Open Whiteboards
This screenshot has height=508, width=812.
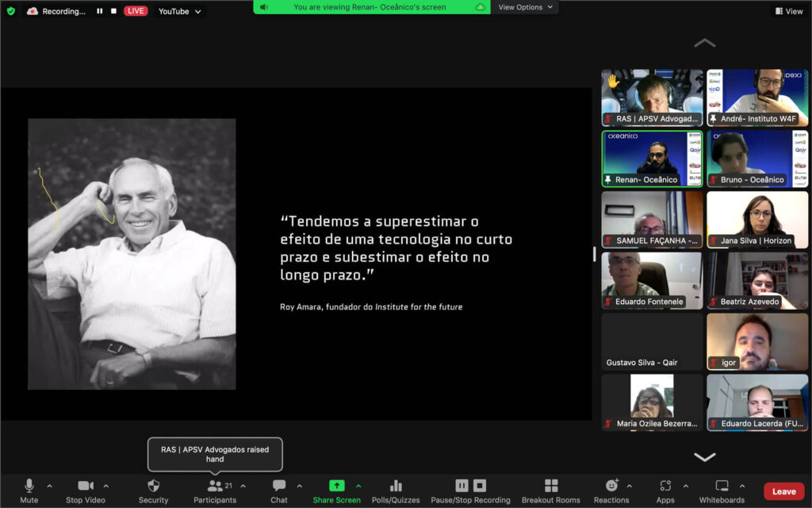722,486
